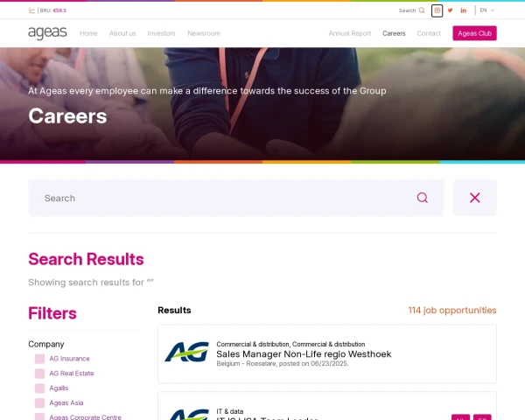Open the Newsroom menu
The height and width of the screenshot is (420, 525).
pos(204,33)
